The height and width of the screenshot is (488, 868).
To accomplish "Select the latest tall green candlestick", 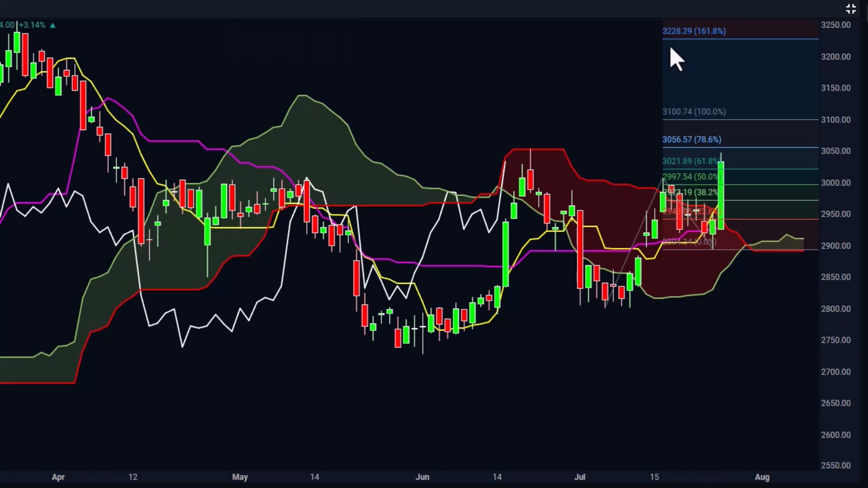I will tap(721, 195).
